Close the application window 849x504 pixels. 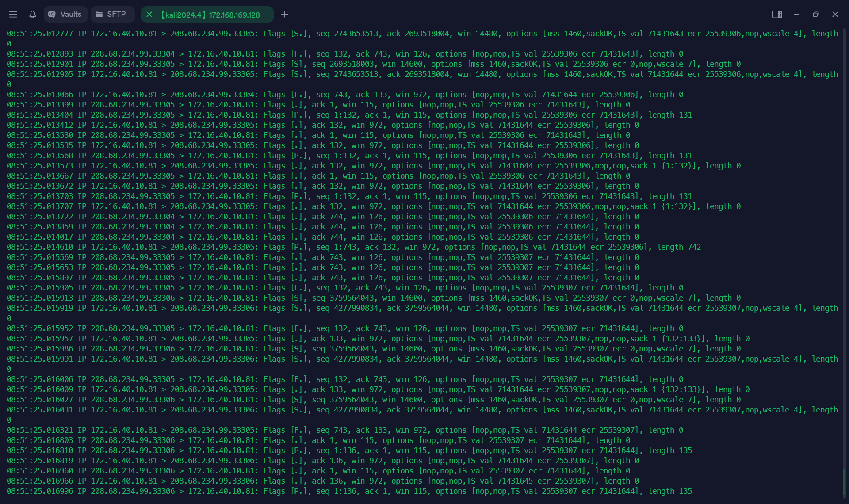[835, 15]
